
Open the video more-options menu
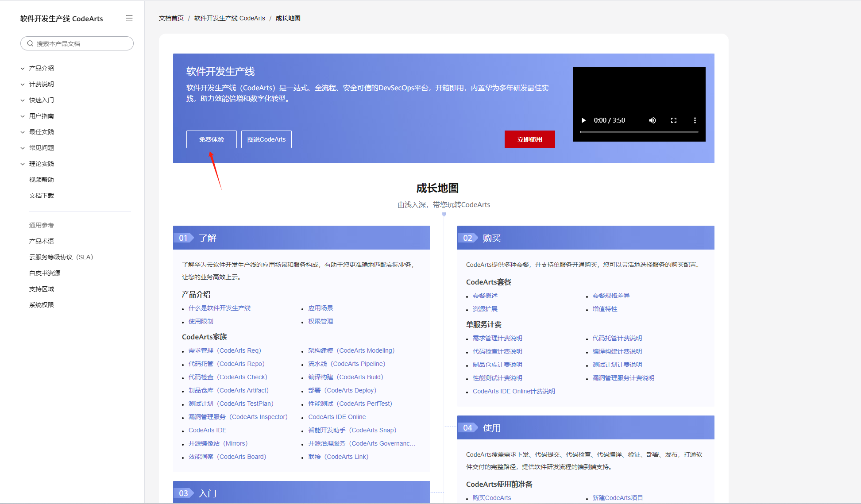click(x=695, y=120)
